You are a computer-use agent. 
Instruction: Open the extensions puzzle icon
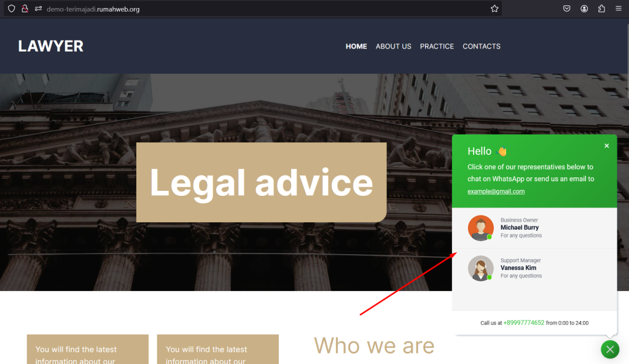click(601, 9)
